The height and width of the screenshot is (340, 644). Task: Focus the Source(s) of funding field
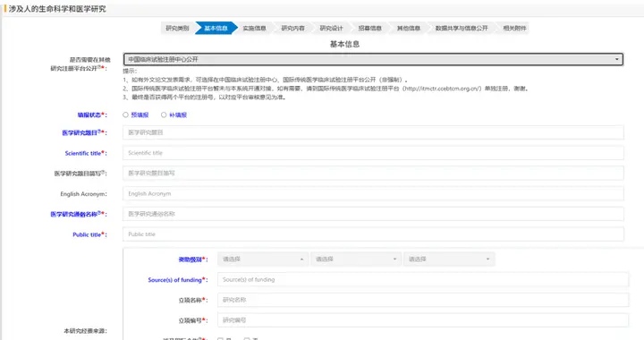coord(423,280)
